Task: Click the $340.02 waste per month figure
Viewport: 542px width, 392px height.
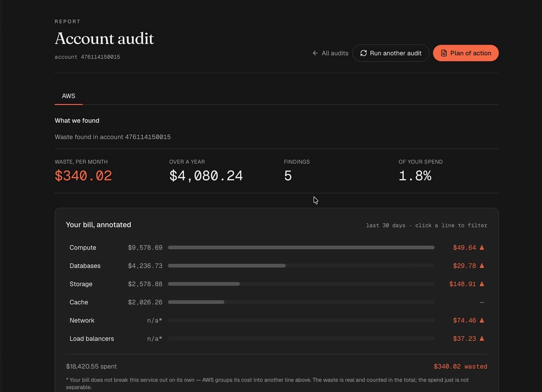Action: click(x=83, y=176)
